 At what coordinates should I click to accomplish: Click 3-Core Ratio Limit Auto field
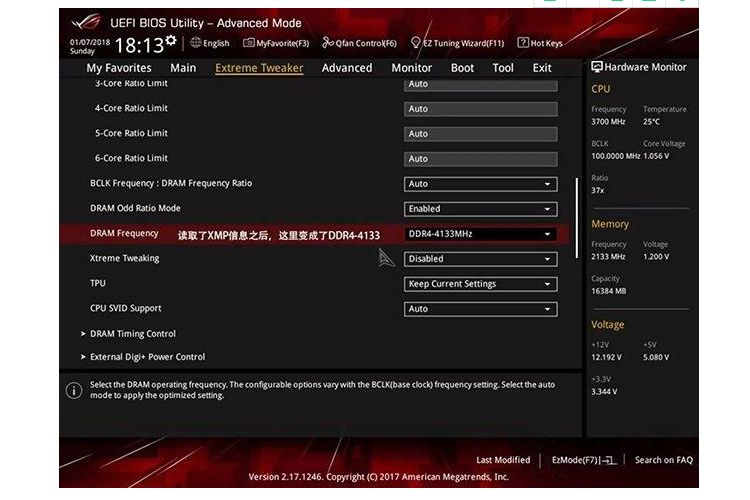480,85
